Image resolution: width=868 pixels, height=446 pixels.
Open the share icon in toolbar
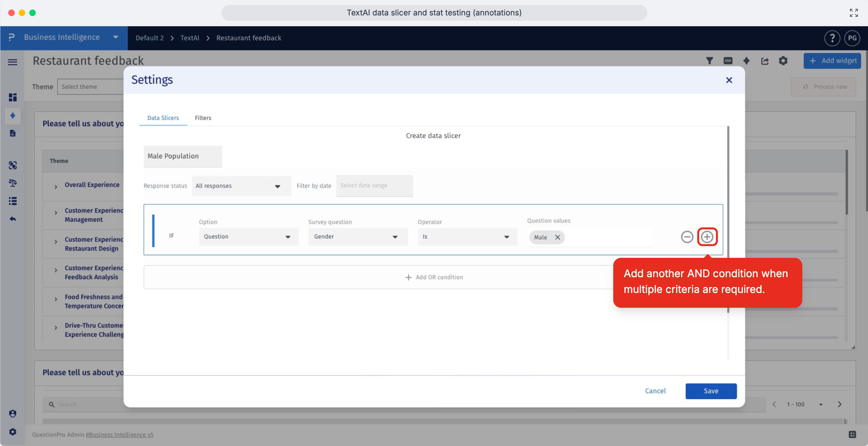point(765,61)
